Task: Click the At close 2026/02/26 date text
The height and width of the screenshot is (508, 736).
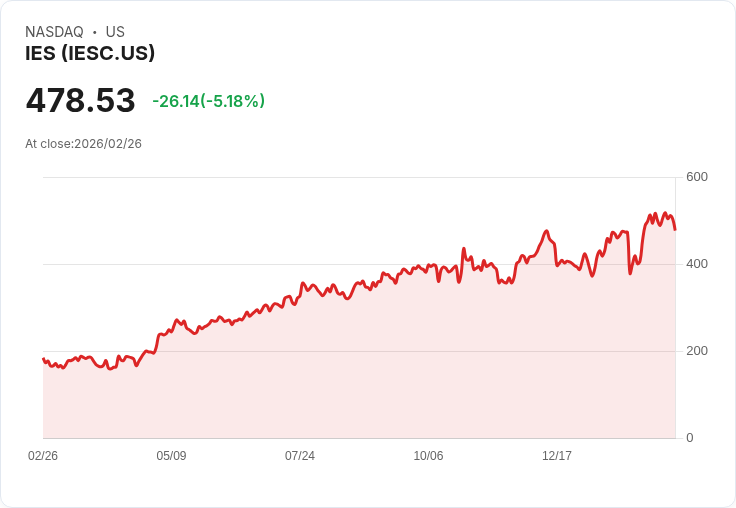Action: point(83,144)
